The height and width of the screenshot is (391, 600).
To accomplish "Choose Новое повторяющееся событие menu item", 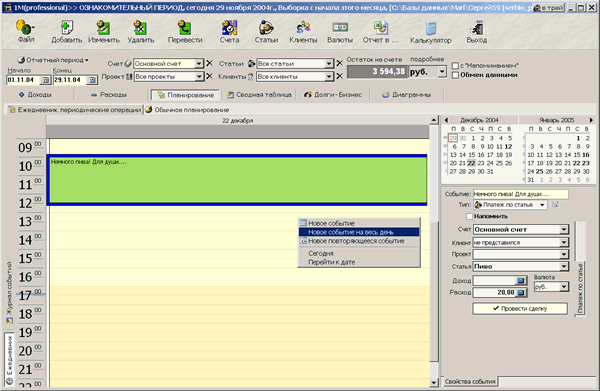I will [359, 241].
